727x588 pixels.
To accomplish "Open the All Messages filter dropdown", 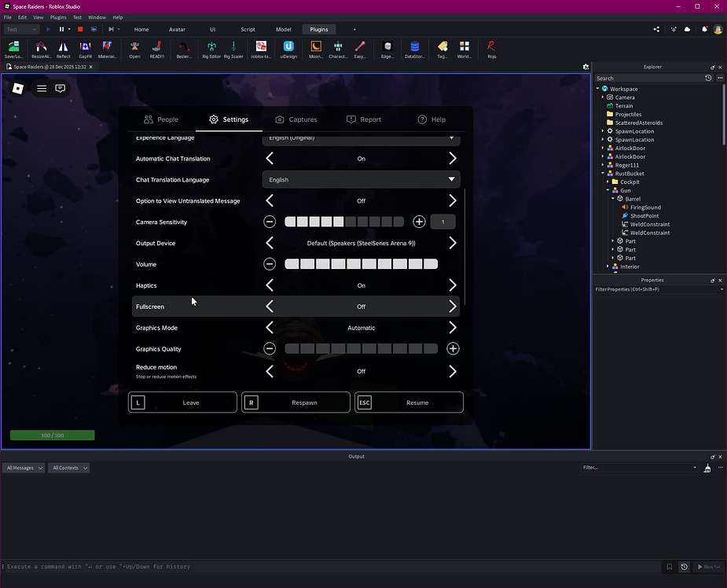I will [x=23, y=468].
